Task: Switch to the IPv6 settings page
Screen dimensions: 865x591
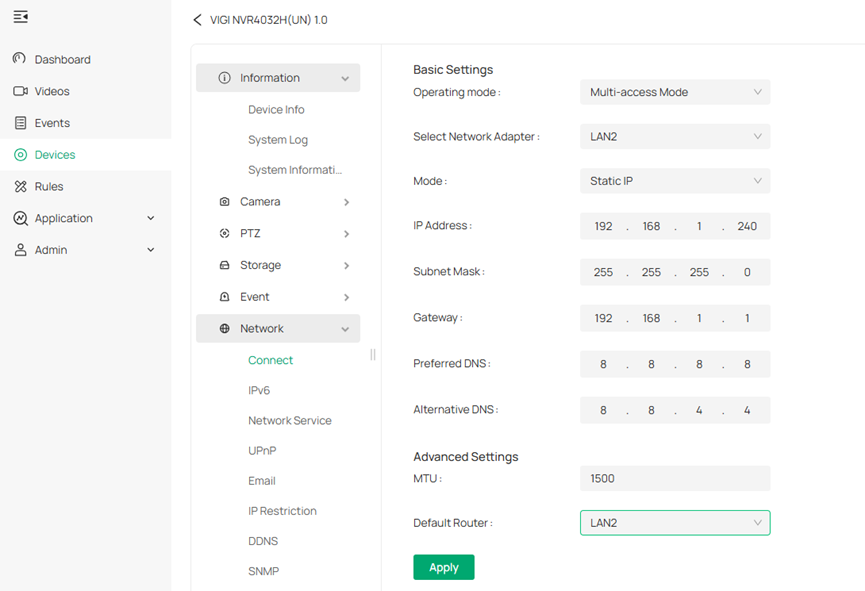Action: [x=258, y=390]
